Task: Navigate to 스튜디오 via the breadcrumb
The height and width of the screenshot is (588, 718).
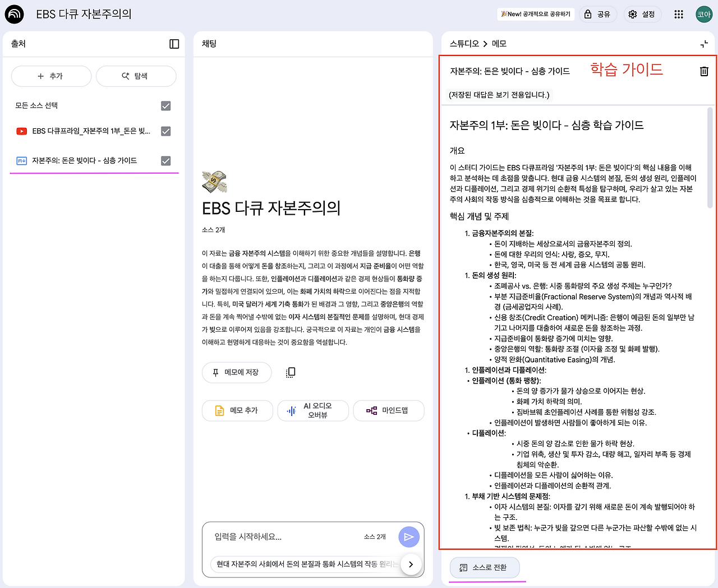Action: (x=466, y=43)
